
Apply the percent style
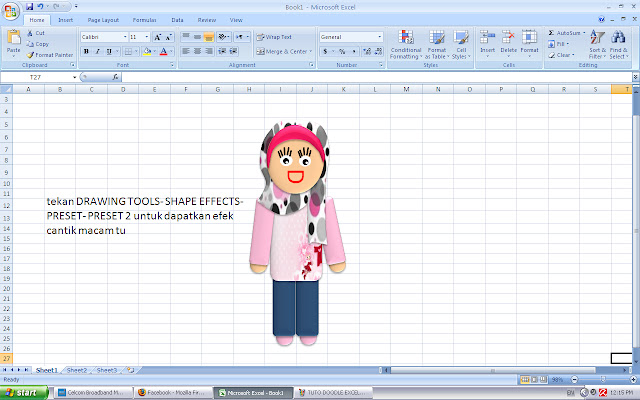(342, 51)
